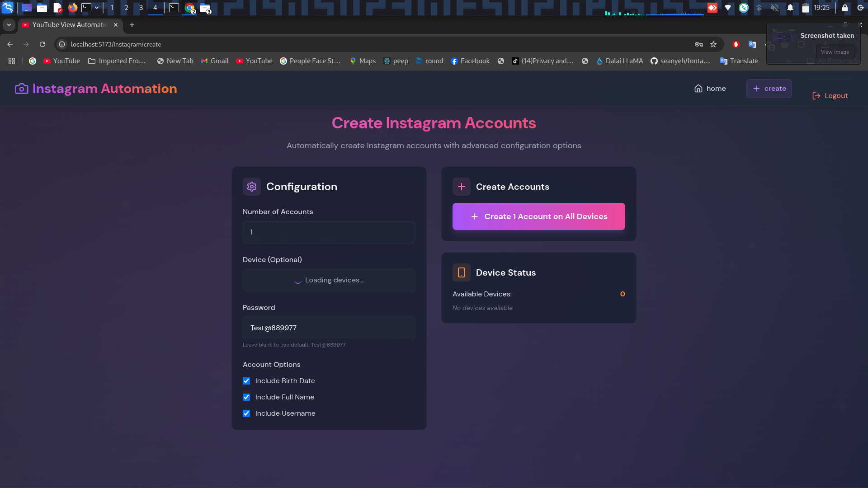This screenshot has width=868, height=488.
Task: Open the Google bookmark icon
Action: coord(33,61)
